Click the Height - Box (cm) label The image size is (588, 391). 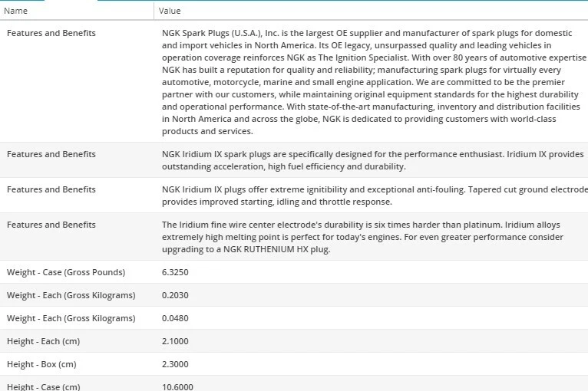click(41, 364)
